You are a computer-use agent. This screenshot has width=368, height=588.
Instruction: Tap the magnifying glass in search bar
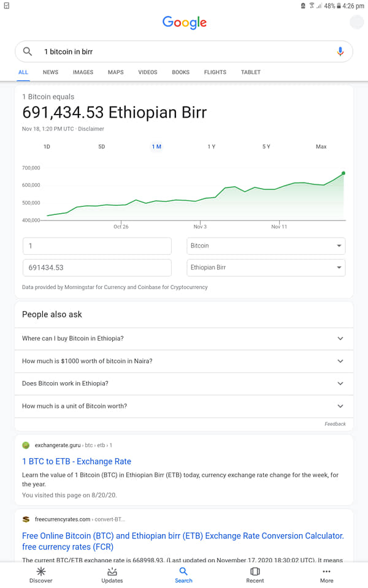28,51
